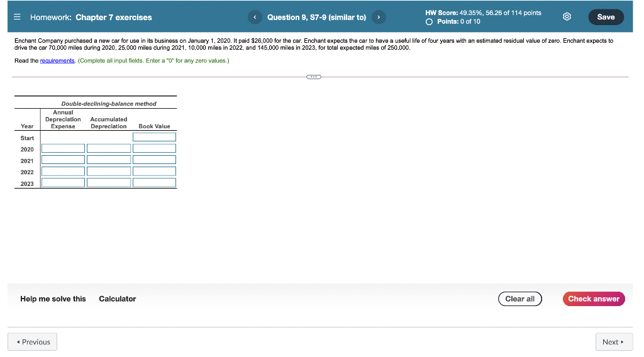Click Help me solve this
Image resolution: width=644 pixels, height=357 pixels.
click(x=53, y=299)
